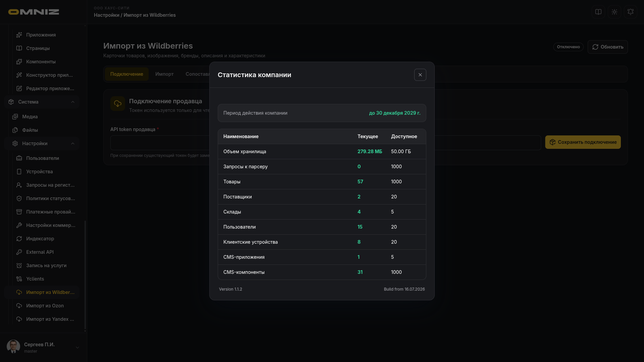
Task: Switch to the Подключение tab
Action: pyautogui.click(x=127, y=74)
